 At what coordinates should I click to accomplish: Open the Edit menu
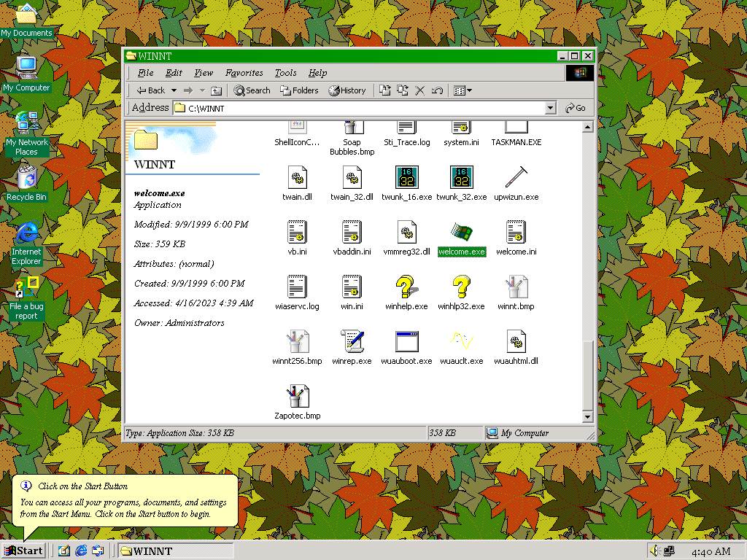(x=174, y=73)
